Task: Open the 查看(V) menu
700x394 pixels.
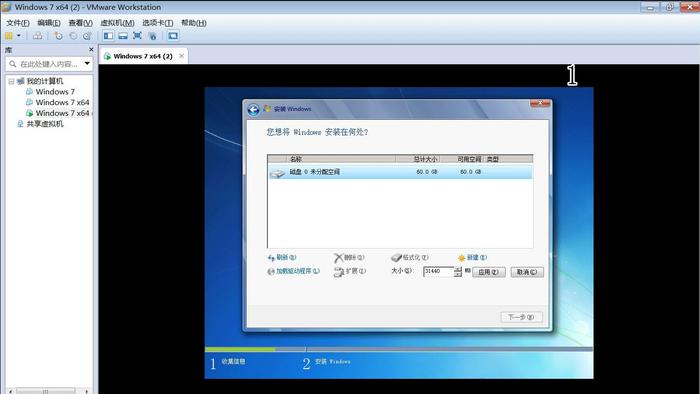Action: (80, 23)
